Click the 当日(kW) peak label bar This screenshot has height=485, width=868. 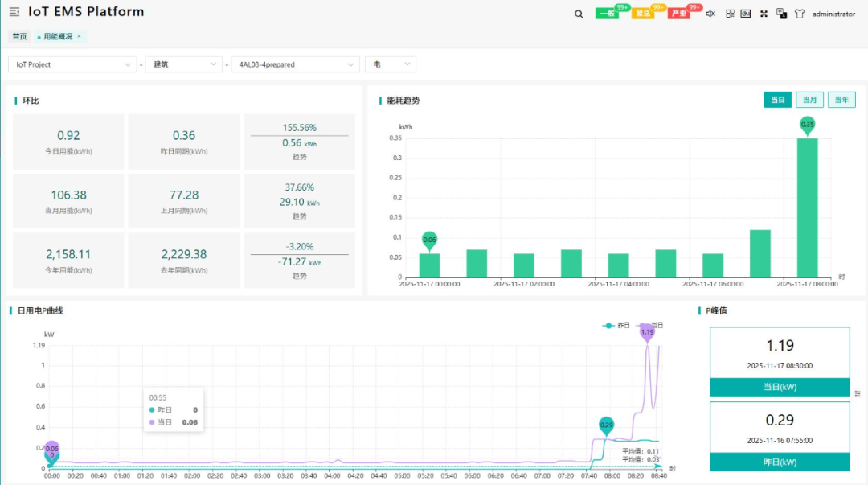[780, 387]
